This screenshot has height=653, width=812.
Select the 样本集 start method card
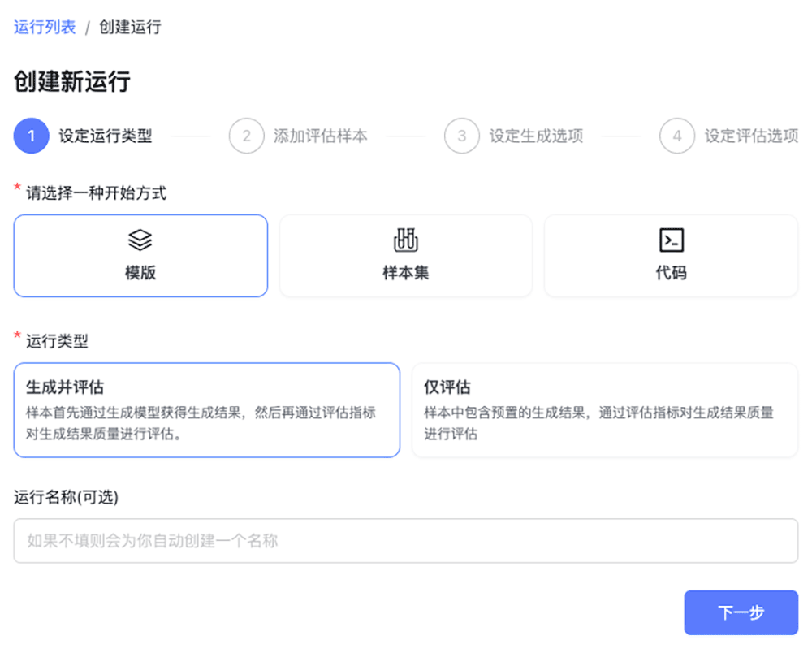pos(405,255)
